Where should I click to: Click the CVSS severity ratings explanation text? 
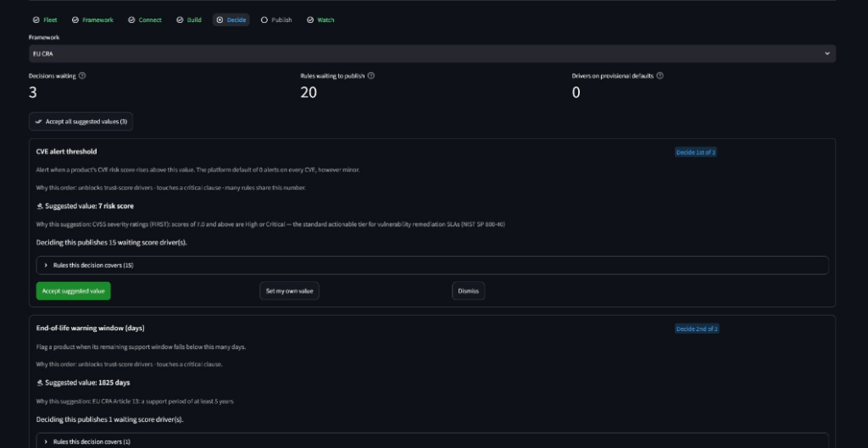(x=270, y=224)
